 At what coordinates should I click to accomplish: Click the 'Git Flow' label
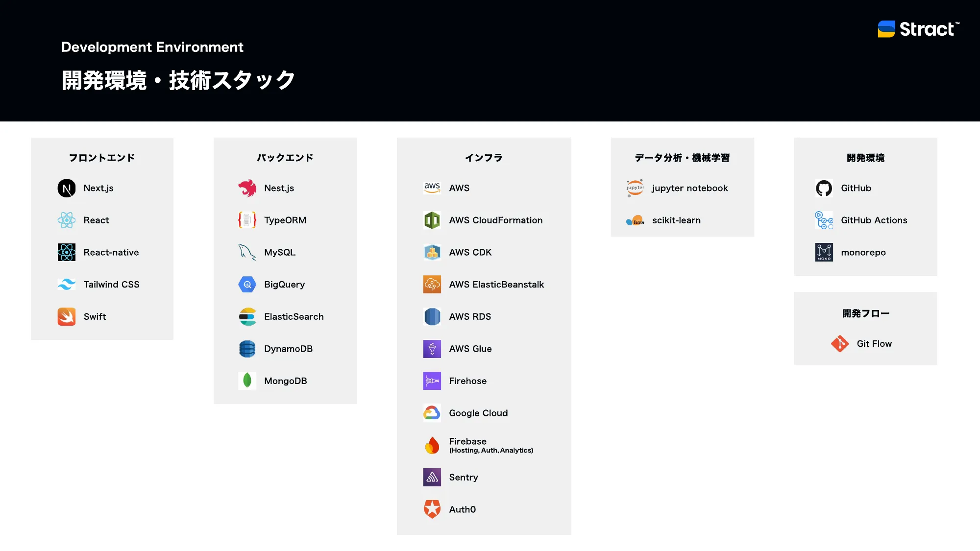click(x=874, y=344)
